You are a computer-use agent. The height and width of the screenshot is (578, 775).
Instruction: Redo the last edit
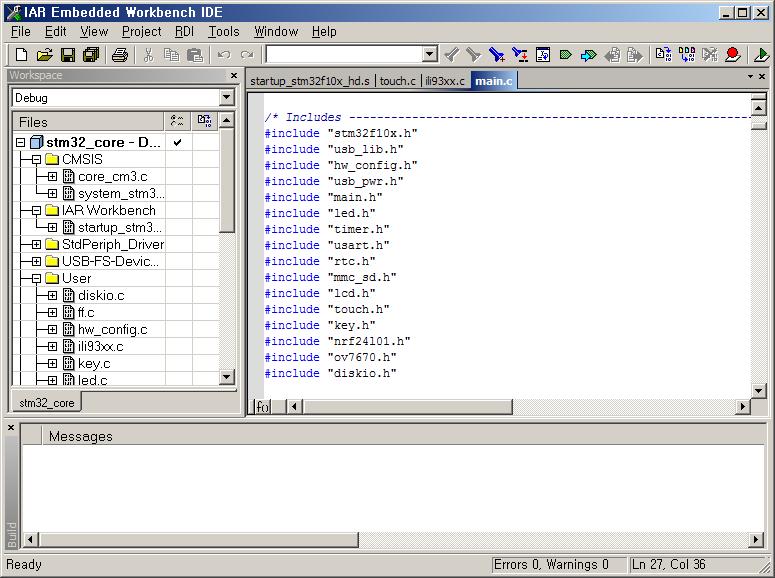pyautogui.click(x=247, y=54)
